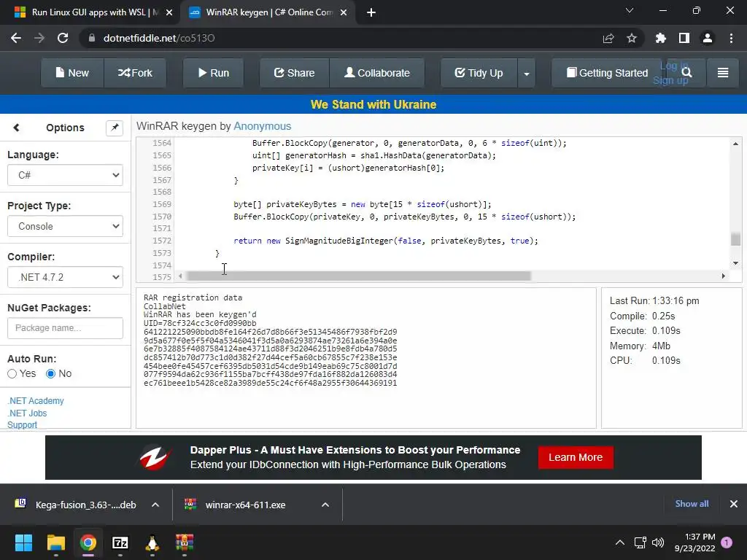This screenshot has width=747, height=560.
Task: Select Auto Run Yes
Action: [x=12, y=374]
